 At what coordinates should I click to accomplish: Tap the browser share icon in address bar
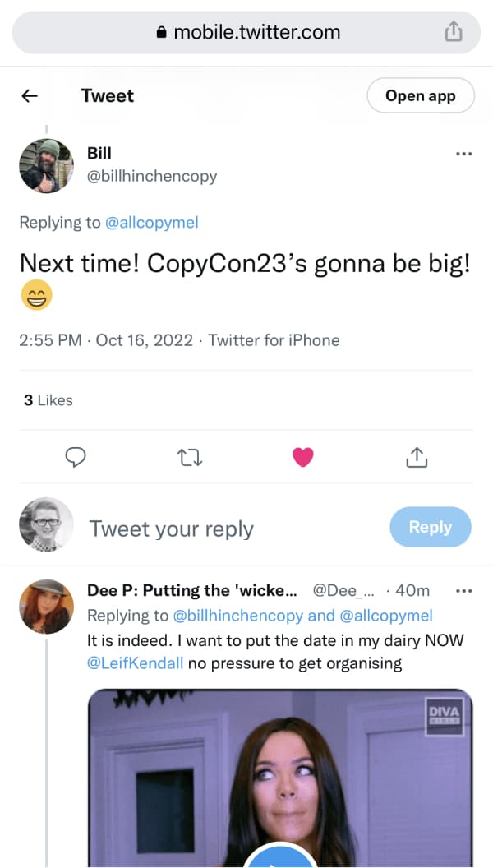pos(454,32)
